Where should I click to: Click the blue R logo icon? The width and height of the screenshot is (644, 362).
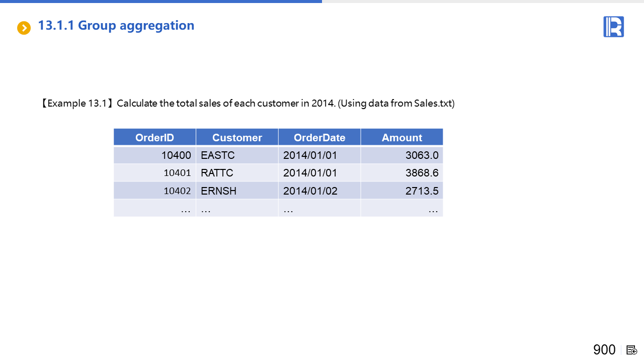(613, 27)
